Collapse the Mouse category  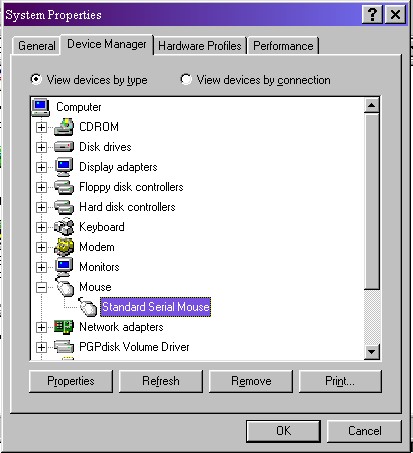pos(41,287)
